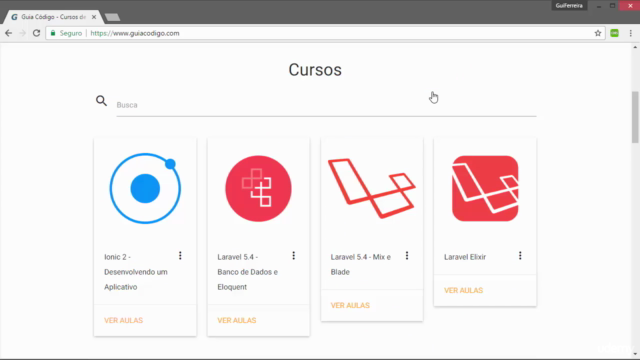Image resolution: width=640 pixels, height=360 pixels.
Task: Click the Cursos heading
Action: click(x=315, y=70)
